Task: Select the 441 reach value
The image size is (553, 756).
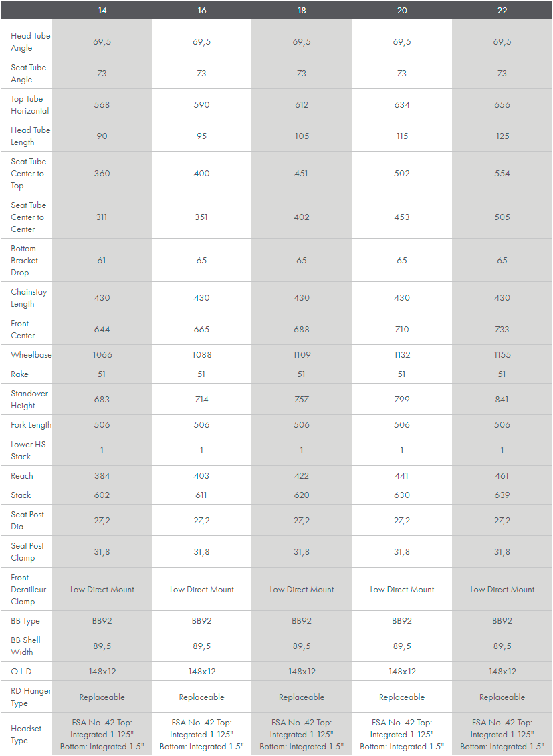Action: click(402, 476)
